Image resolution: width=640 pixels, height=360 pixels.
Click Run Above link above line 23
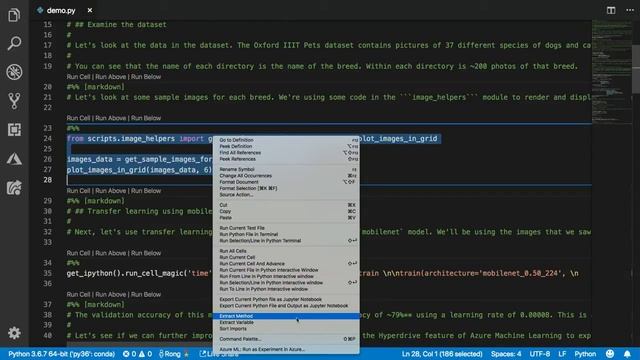(x=111, y=118)
